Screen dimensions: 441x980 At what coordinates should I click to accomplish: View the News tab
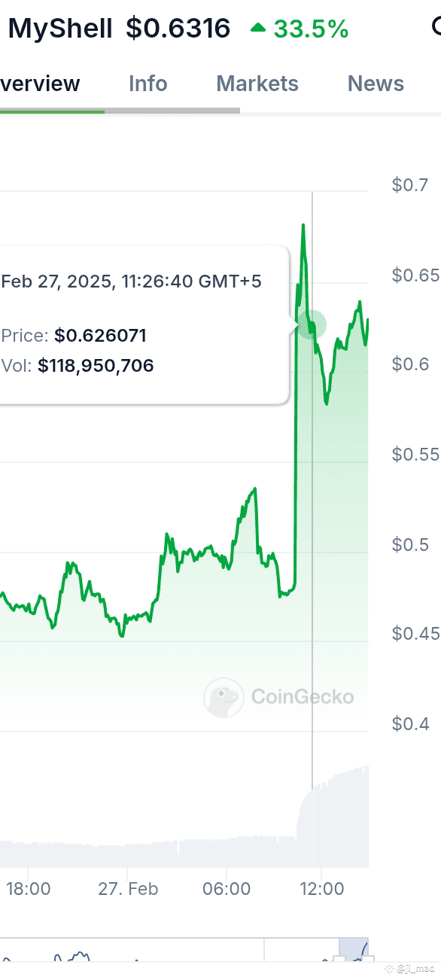[x=375, y=84]
